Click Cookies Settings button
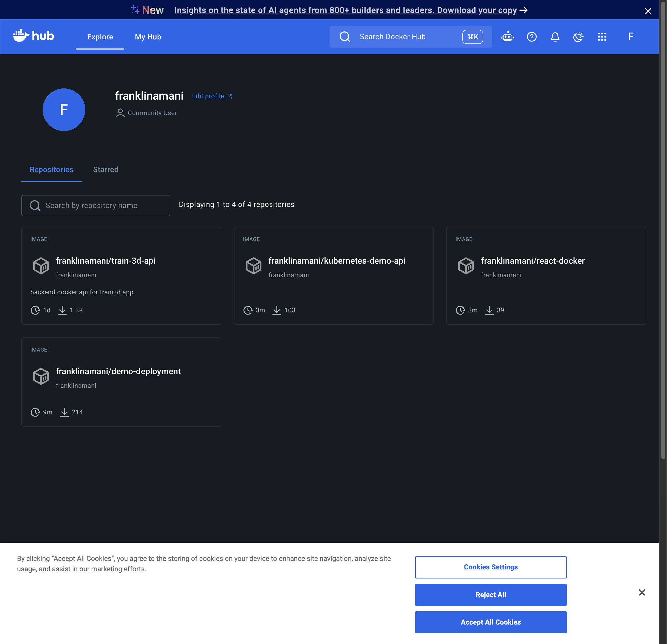Image resolution: width=667 pixels, height=644 pixels. (x=490, y=567)
